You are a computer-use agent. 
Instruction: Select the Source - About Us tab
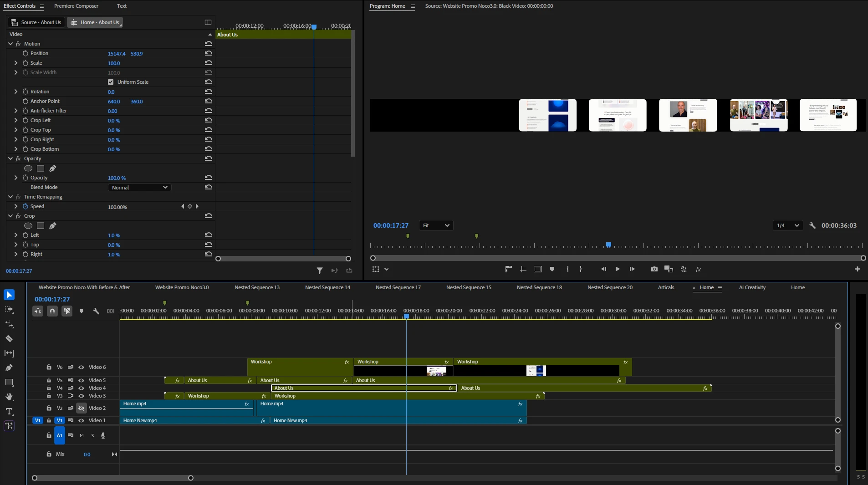click(36, 22)
